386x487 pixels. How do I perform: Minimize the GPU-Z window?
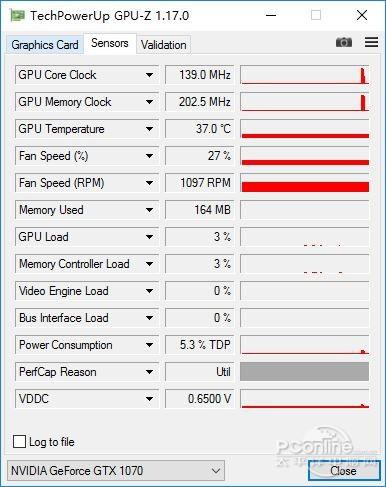point(271,15)
